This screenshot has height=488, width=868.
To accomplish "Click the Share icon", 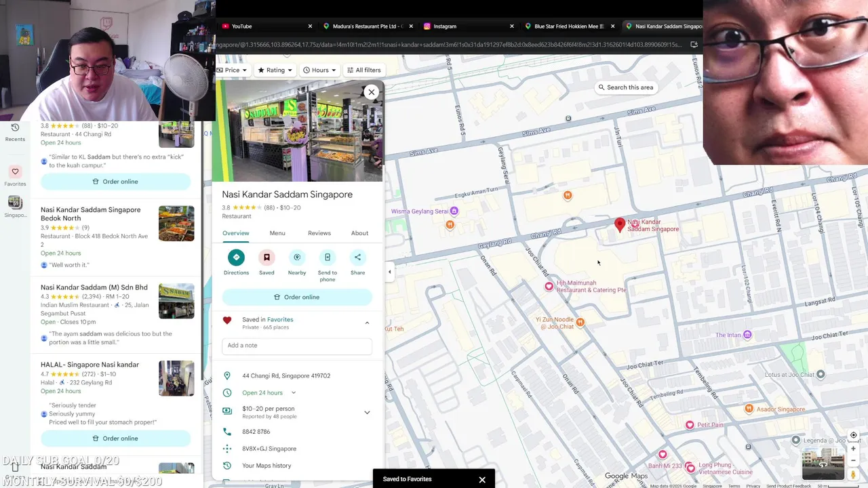I will [357, 257].
